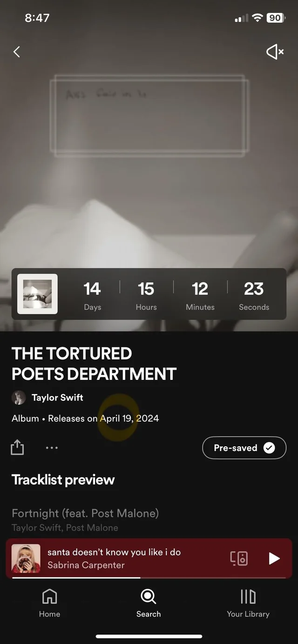Open Taylor Swift artist link
Screen dimensions: 298x644
57,398
